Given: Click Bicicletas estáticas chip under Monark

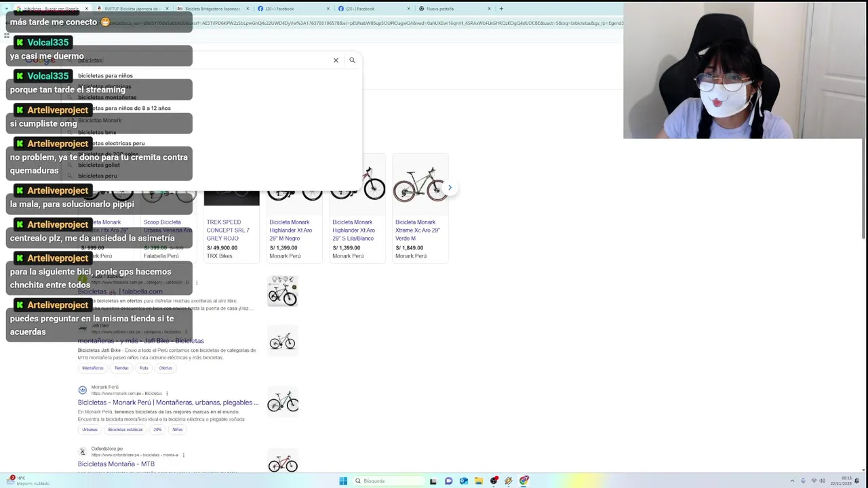Looking at the screenshot, I should pyautogui.click(x=125, y=430).
